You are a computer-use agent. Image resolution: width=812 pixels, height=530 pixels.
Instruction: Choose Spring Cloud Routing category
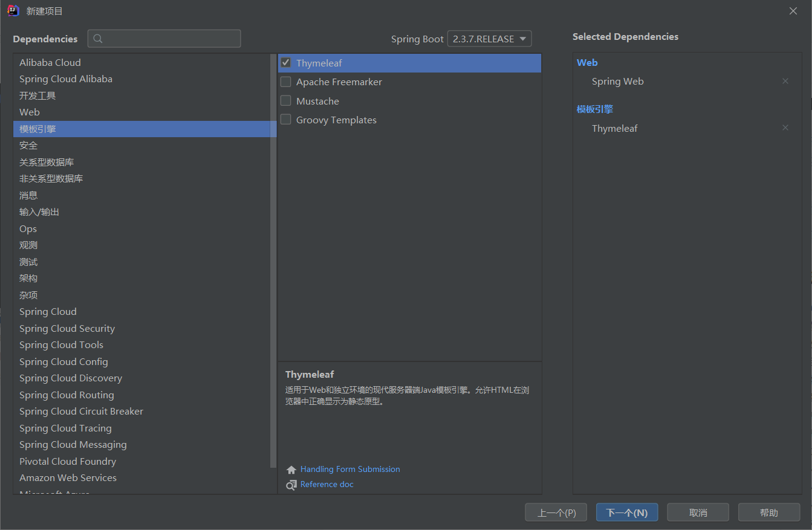point(141,395)
